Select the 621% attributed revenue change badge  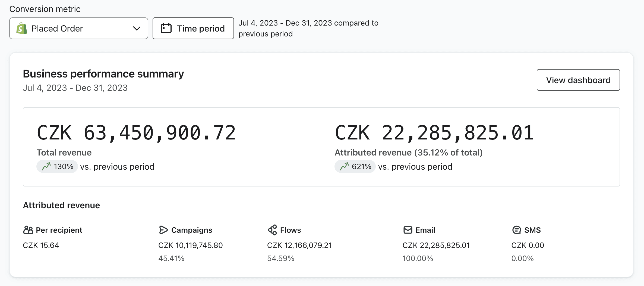coord(355,166)
